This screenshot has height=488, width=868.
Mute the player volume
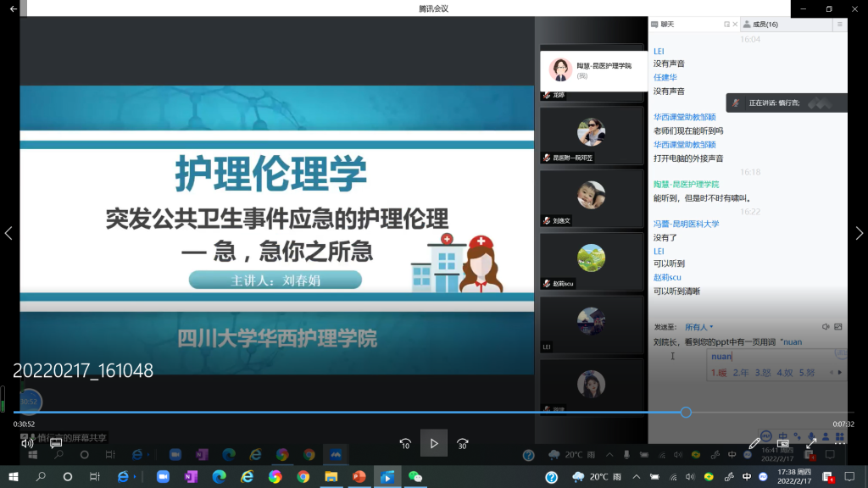pos(27,443)
